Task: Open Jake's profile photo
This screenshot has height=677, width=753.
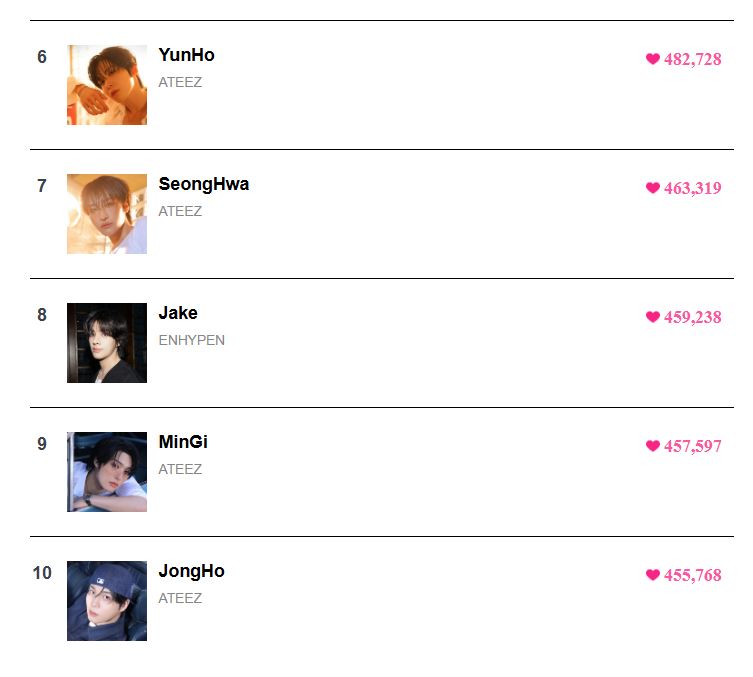Action: point(107,343)
